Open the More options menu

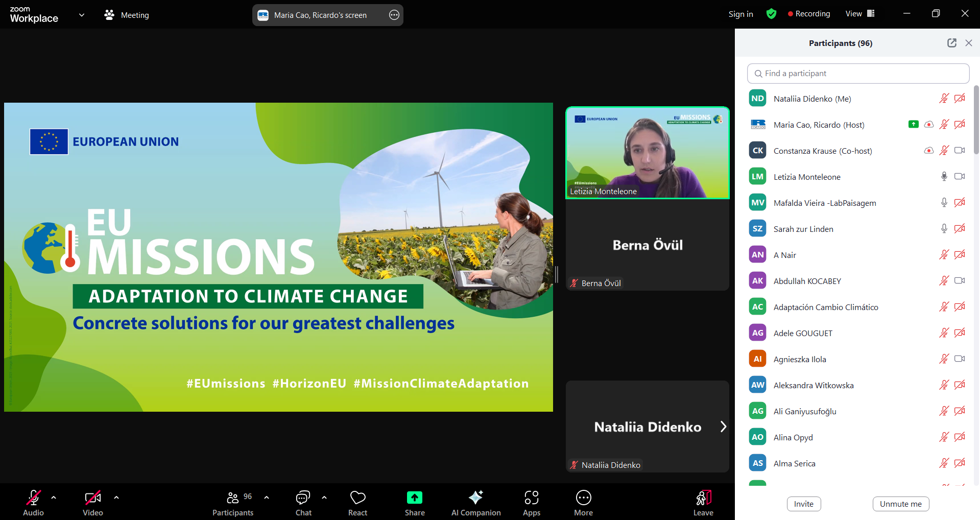click(x=583, y=503)
